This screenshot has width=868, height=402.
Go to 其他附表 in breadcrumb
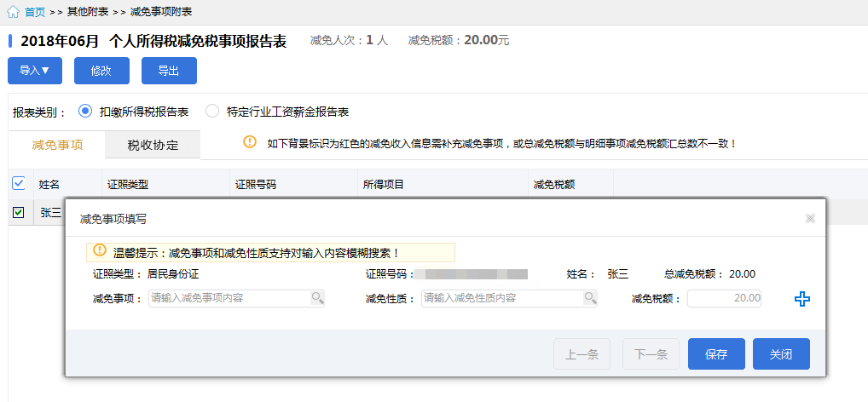[88, 12]
